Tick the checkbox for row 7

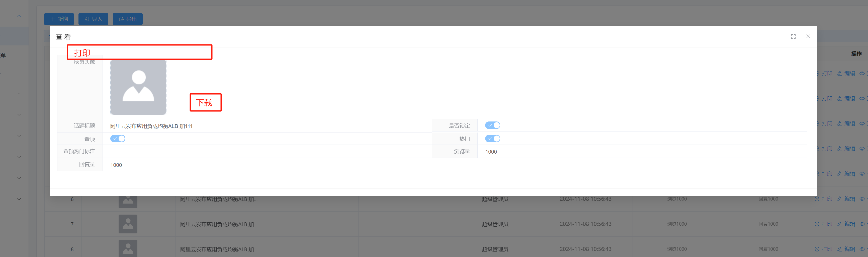coord(54,224)
